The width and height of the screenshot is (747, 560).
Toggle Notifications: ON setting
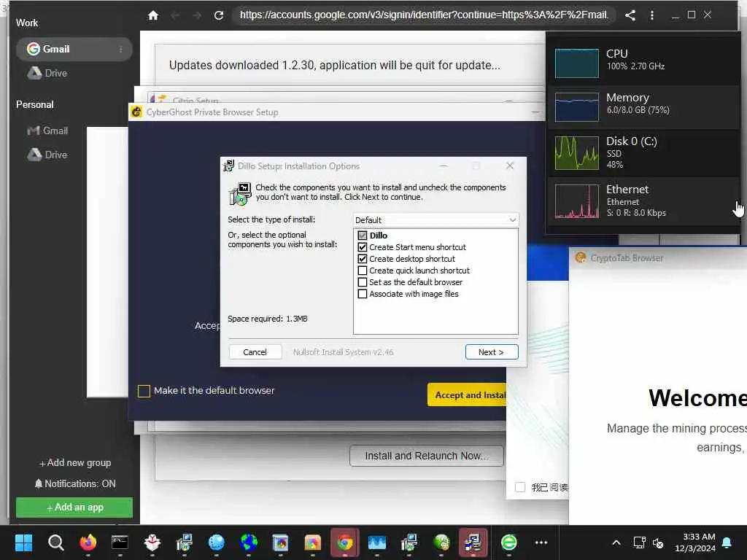click(x=75, y=484)
